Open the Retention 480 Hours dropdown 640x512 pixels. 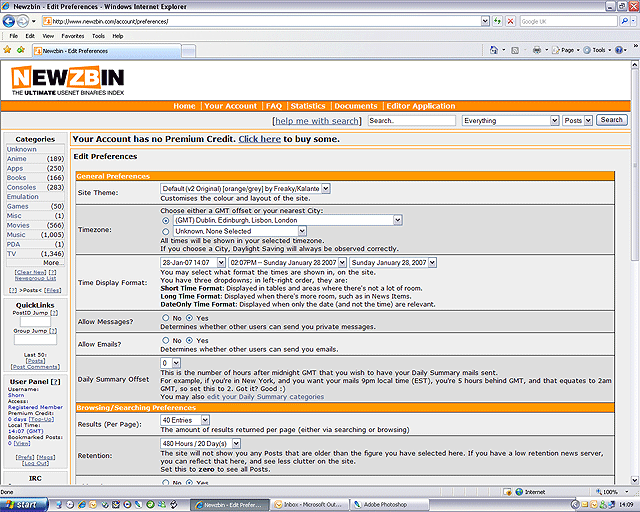(201, 443)
